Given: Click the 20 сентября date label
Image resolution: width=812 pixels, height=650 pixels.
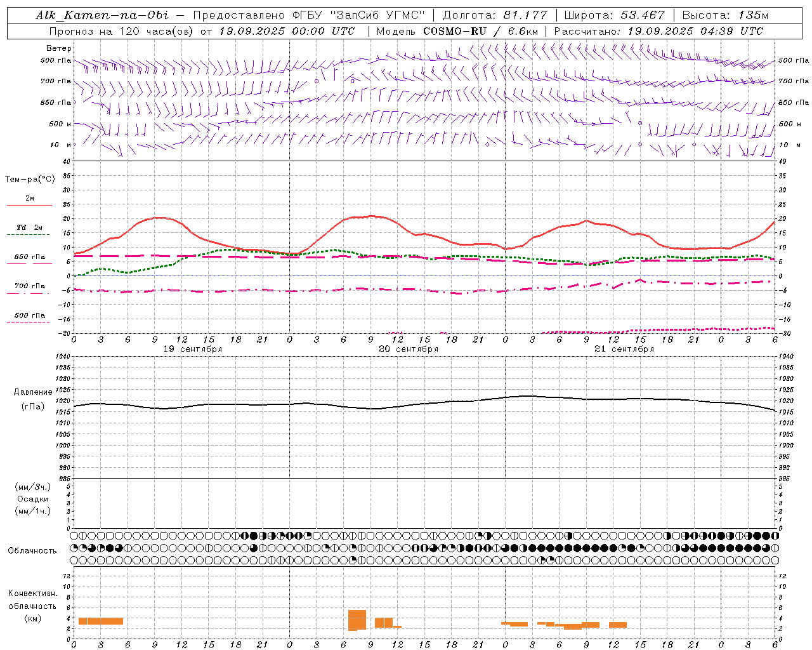Looking at the screenshot, I should click(409, 349).
